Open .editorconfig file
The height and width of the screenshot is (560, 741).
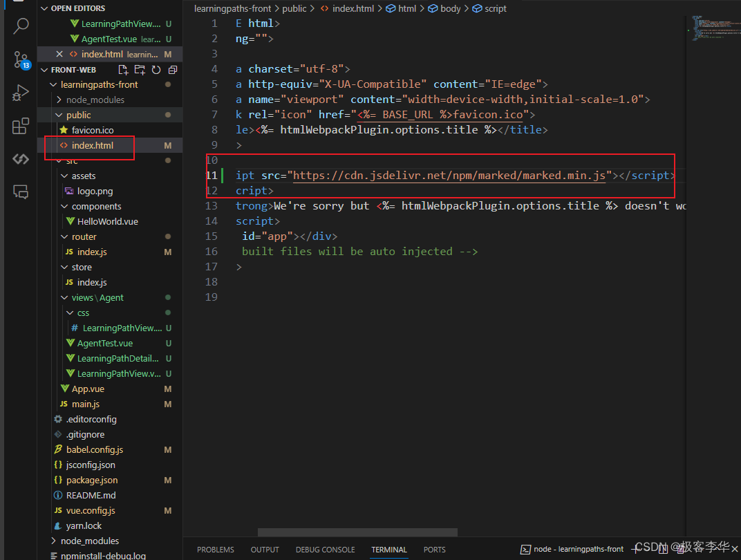(91, 419)
